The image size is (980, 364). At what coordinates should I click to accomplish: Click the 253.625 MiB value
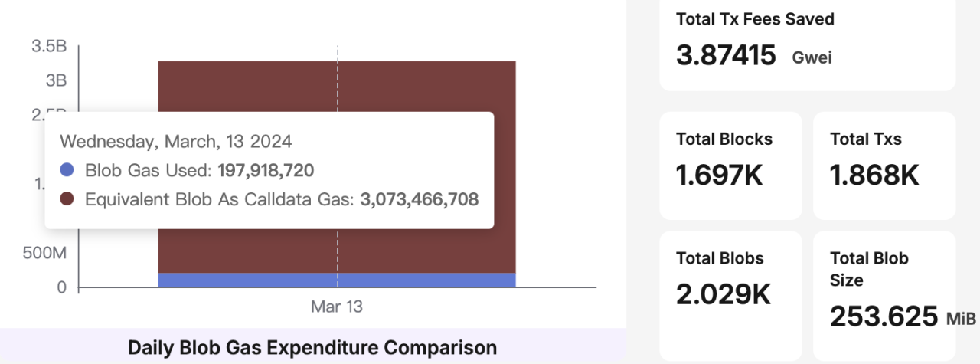[x=893, y=316]
